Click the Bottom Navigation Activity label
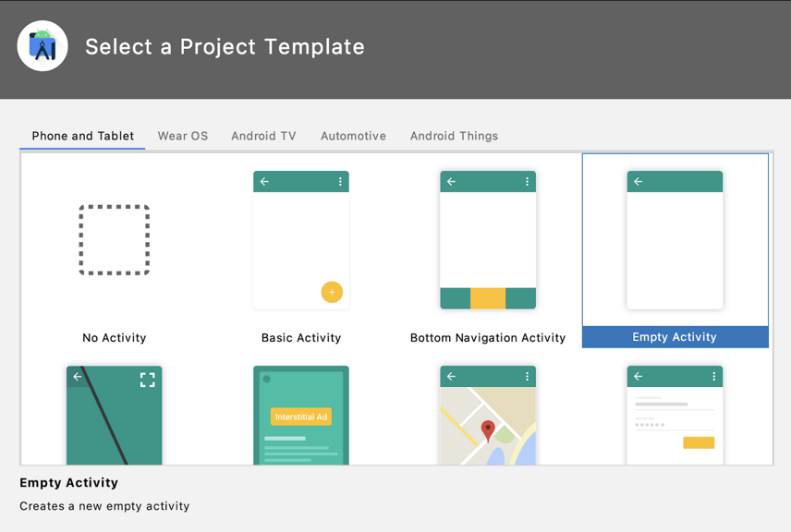 click(488, 338)
